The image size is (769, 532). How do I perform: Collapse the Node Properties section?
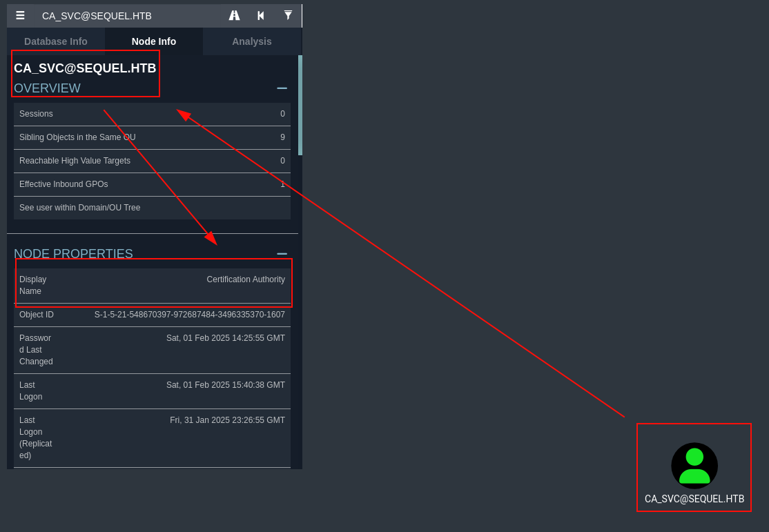point(282,254)
